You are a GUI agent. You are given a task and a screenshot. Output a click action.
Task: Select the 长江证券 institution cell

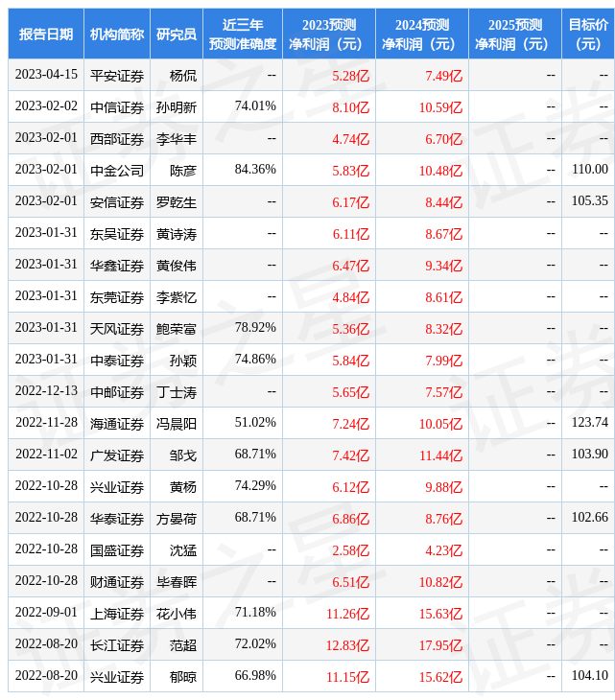117,645
